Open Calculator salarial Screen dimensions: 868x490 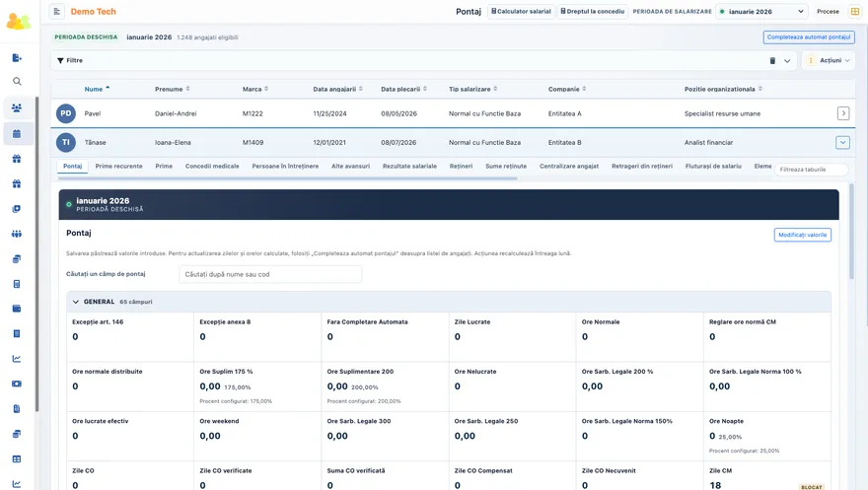tap(521, 11)
